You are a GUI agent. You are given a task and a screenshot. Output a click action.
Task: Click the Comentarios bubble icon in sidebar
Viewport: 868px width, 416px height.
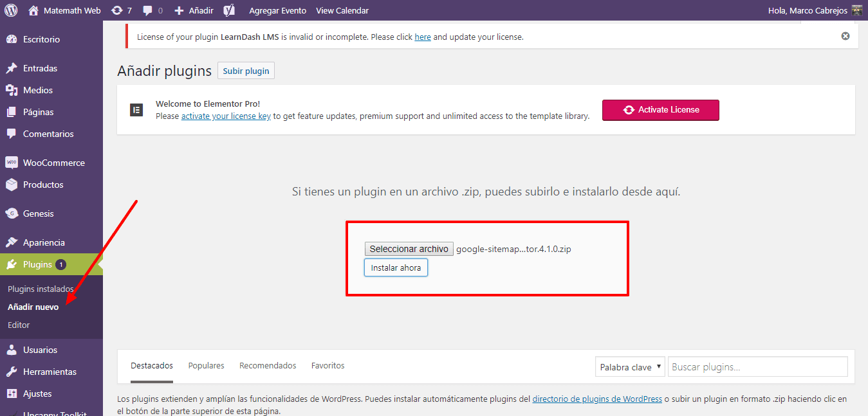pyautogui.click(x=12, y=134)
